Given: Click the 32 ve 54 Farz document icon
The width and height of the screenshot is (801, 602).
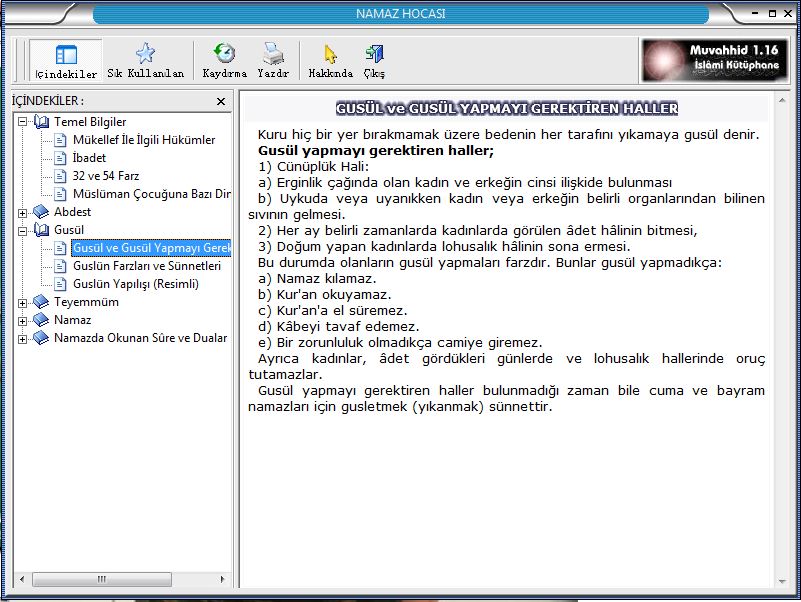Looking at the screenshot, I should [60, 176].
